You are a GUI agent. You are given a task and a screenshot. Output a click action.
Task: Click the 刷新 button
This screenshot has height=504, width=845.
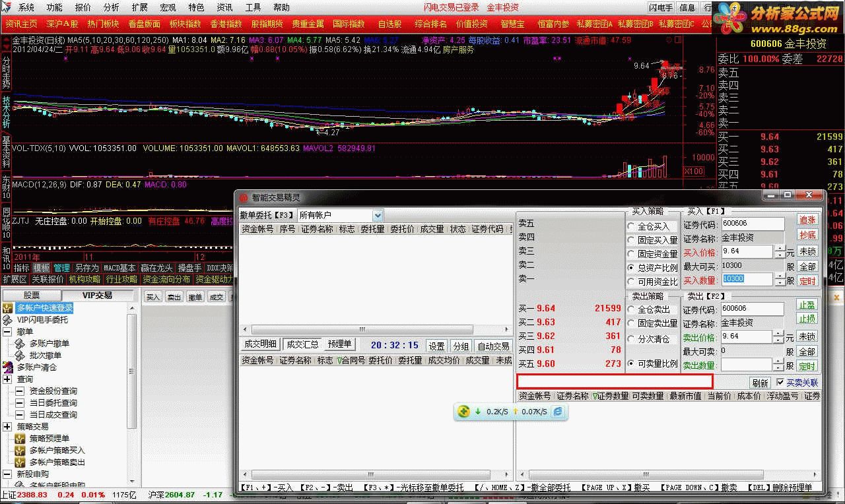[x=760, y=383]
